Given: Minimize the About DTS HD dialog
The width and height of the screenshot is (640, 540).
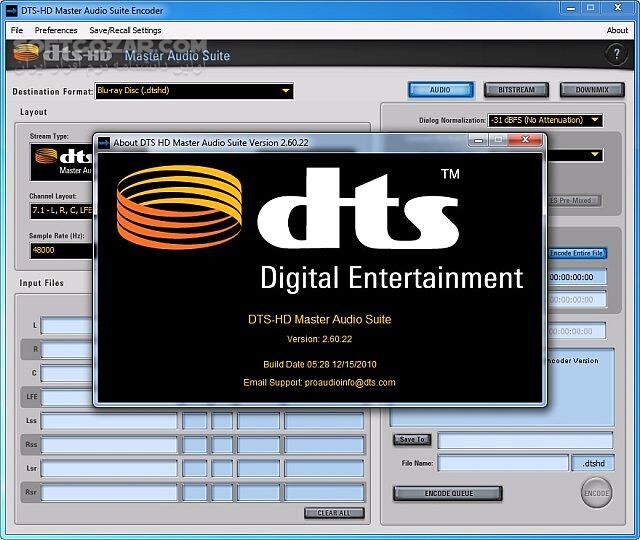Looking at the screenshot, I should [x=478, y=140].
